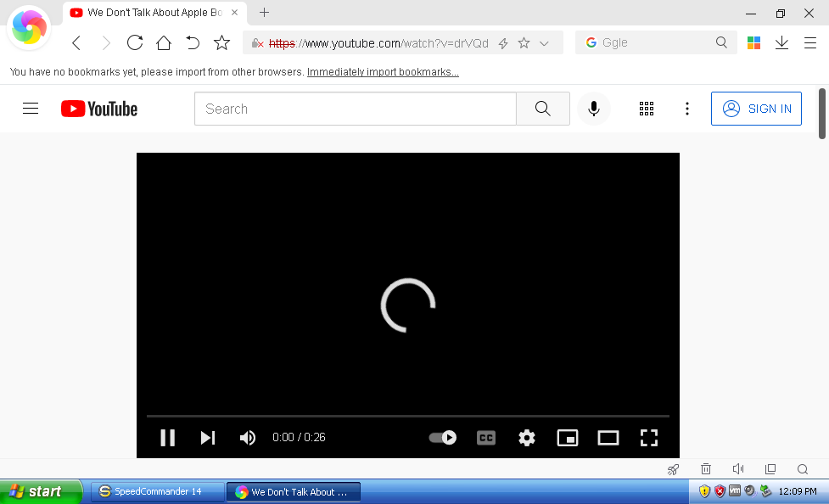Search by voice with microphone icon
Image resolution: width=829 pixels, height=504 pixels.
point(594,109)
